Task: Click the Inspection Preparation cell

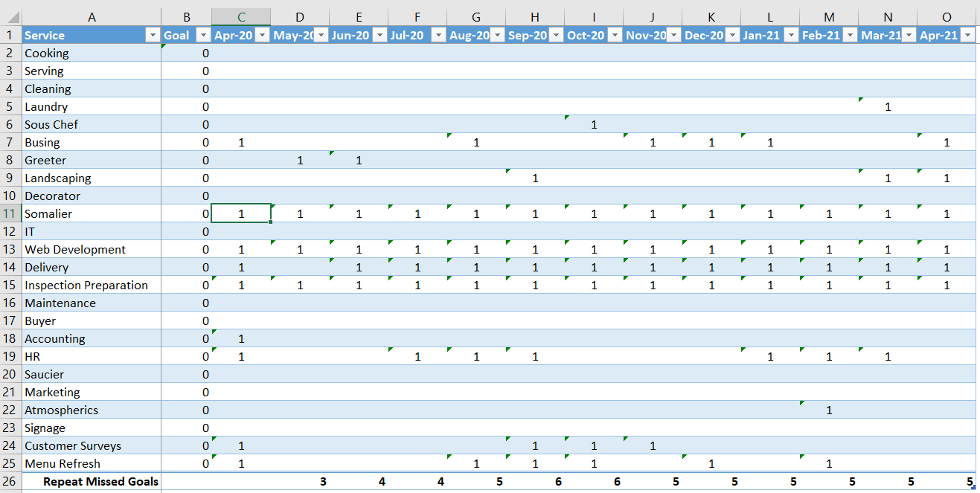Action: coord(92,285)
